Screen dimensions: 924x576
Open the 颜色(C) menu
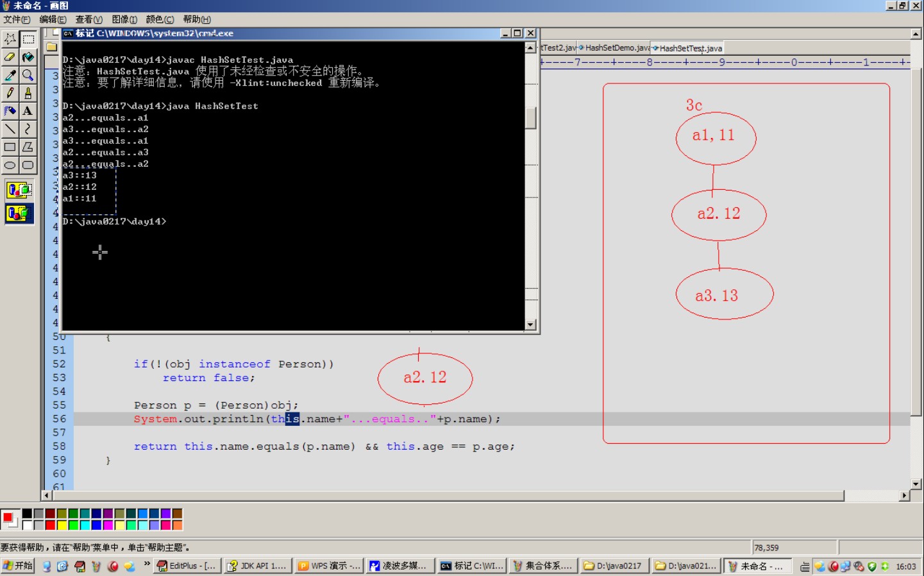(x=160, y=19)
